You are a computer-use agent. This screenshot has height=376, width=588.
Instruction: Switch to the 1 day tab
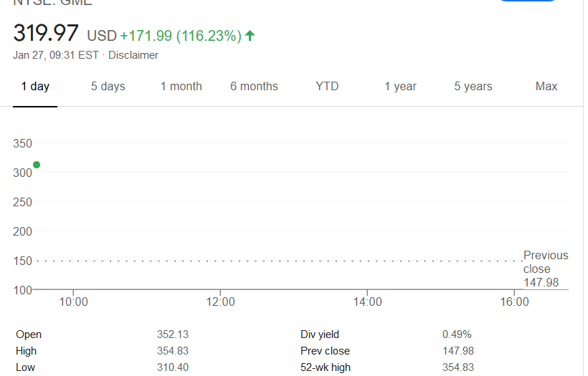pos(35,87)
